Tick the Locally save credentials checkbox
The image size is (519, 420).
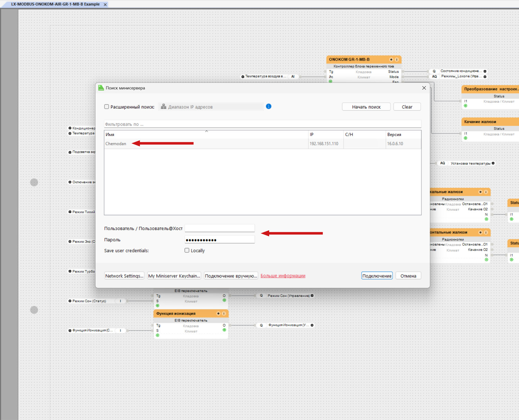(187, 250)
